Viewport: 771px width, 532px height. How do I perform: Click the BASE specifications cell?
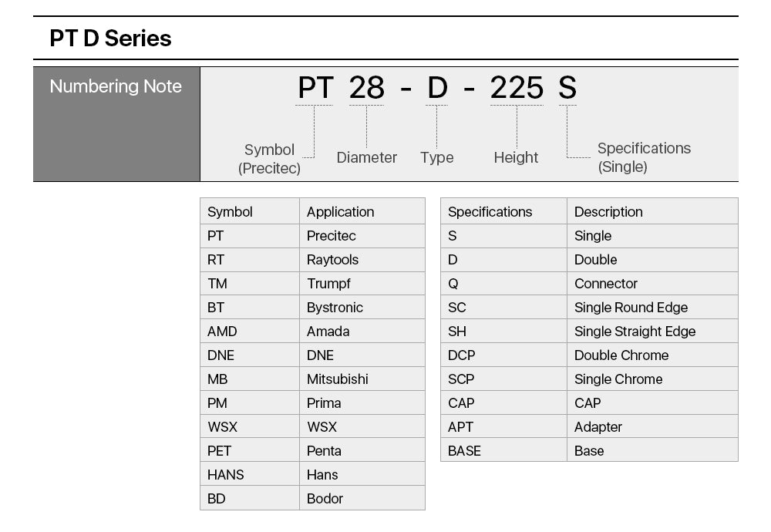(x=464, y=451)
